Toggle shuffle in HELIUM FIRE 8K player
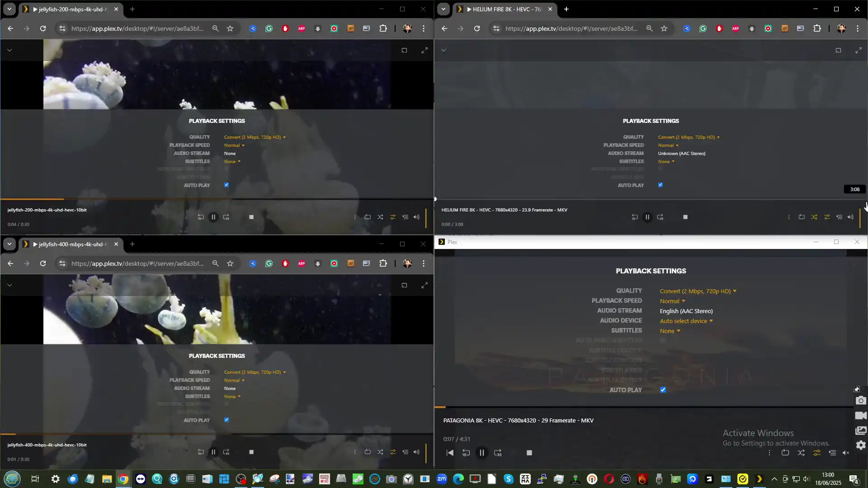868x488 pixels. pos(814,217)
